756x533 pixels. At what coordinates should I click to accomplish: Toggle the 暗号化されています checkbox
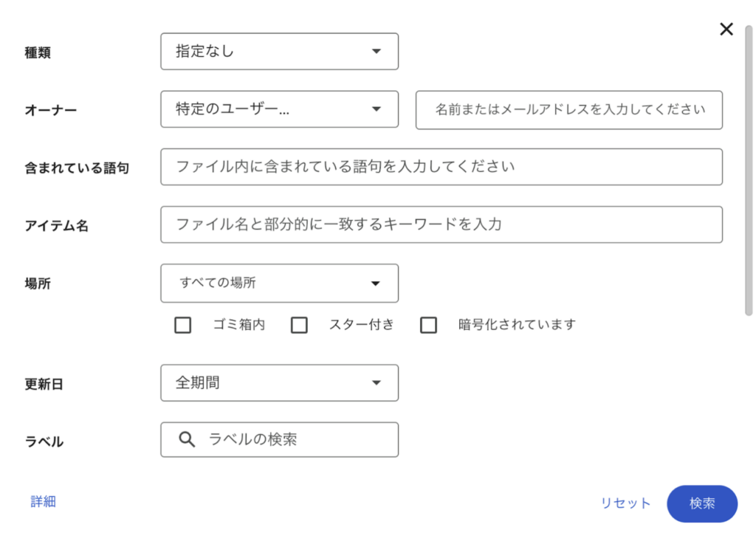click(x=428, y=325)
